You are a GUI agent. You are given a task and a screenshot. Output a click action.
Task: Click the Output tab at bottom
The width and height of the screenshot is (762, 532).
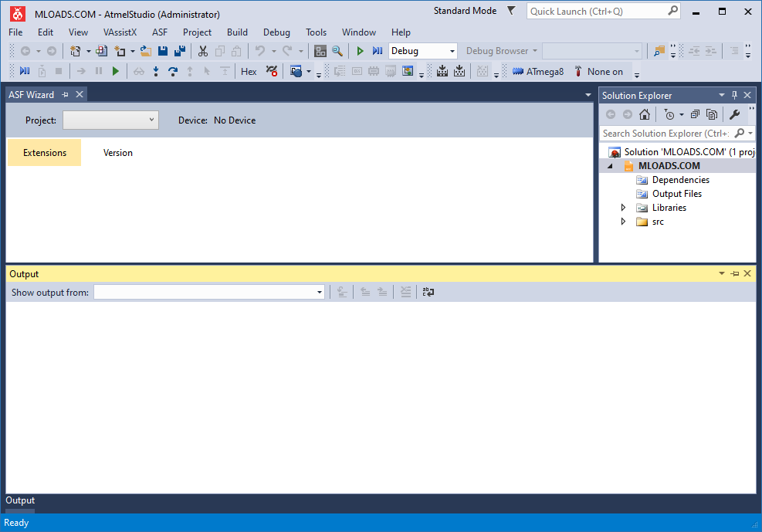coord(20,500)
